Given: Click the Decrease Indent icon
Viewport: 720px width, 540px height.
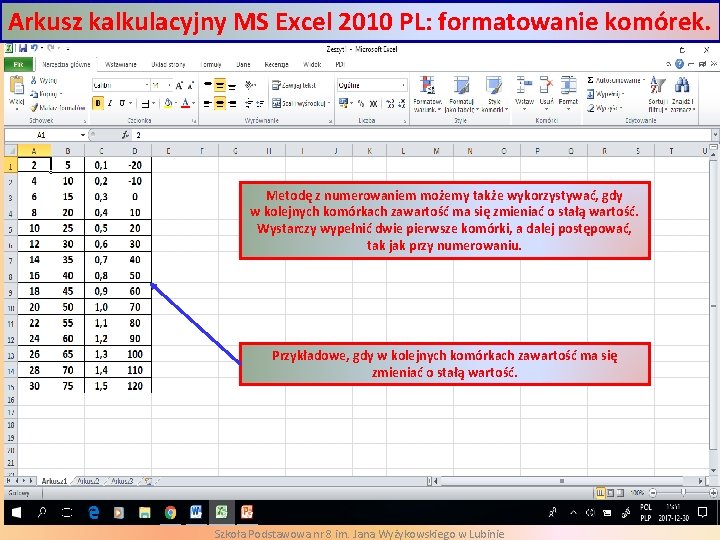Looking at the screenshot, I should pos(249,103).
